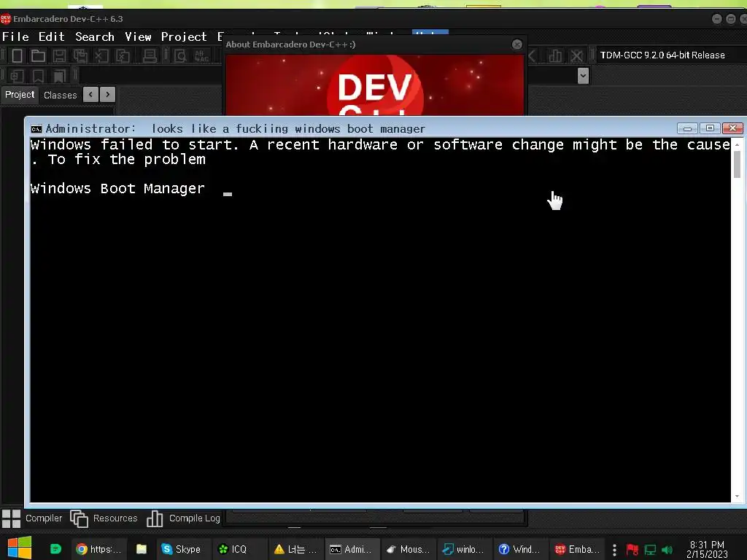Click the Save floppy-disk toolbar icon
Image resolution: width=747 pixels, height=560 pixels.
[59, 55]
